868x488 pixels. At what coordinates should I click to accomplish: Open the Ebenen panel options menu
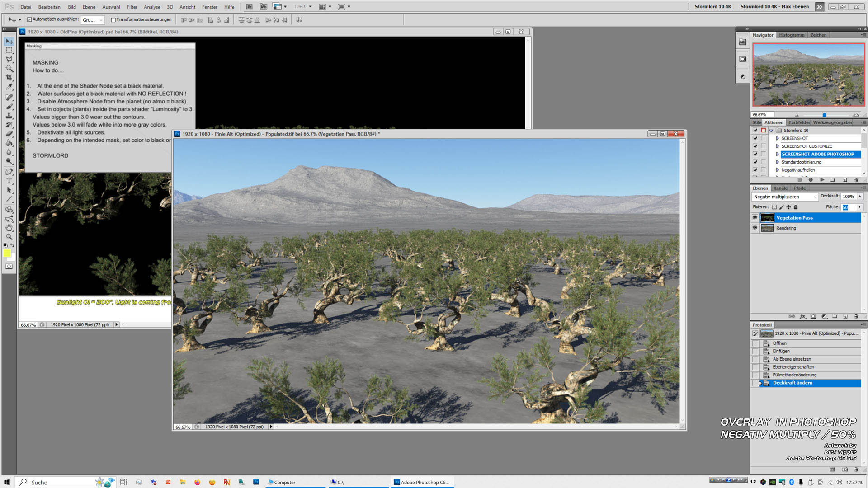tap(863, 188)
